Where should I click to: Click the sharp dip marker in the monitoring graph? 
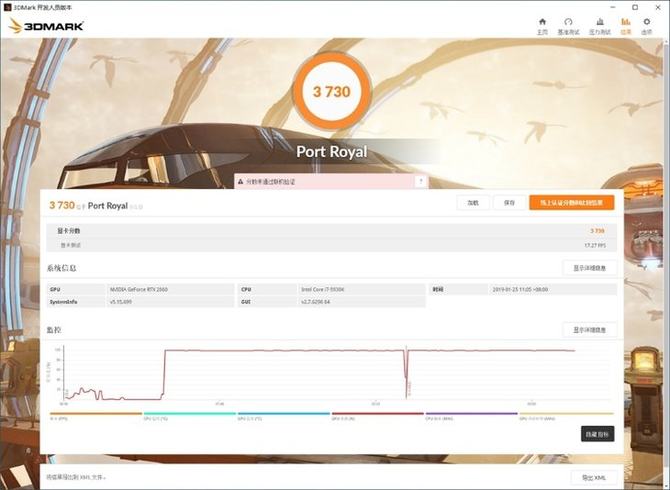pyautogui.click(x=406, y=376)
